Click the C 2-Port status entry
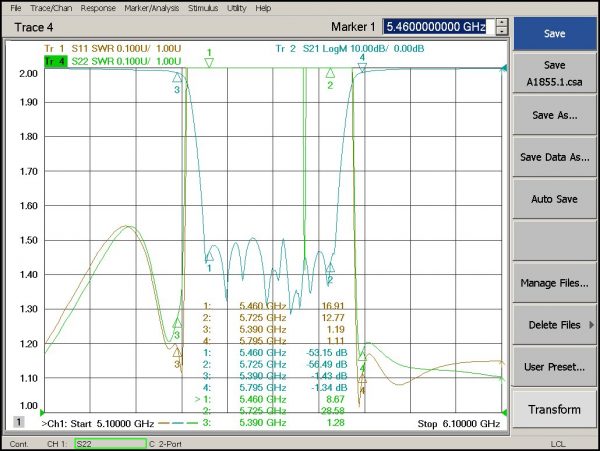This screenshot has width=600, height=451. (x=166, y=444)
